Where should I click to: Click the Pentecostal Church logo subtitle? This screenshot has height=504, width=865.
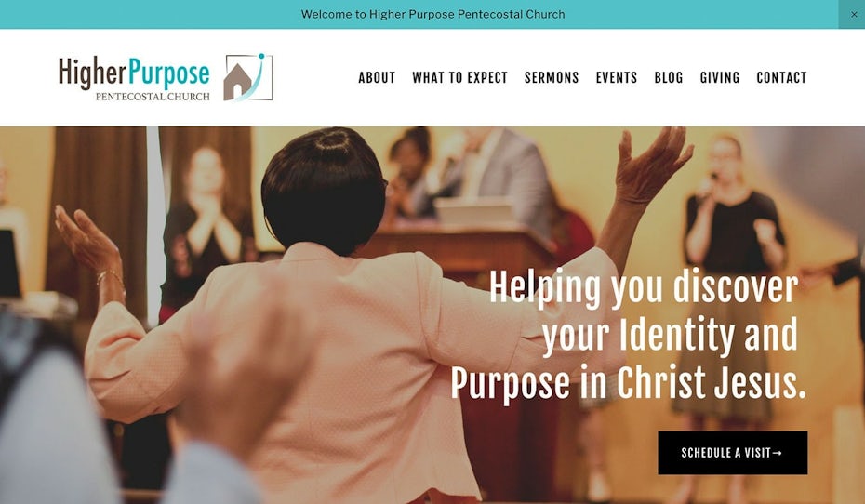(153, 97)
